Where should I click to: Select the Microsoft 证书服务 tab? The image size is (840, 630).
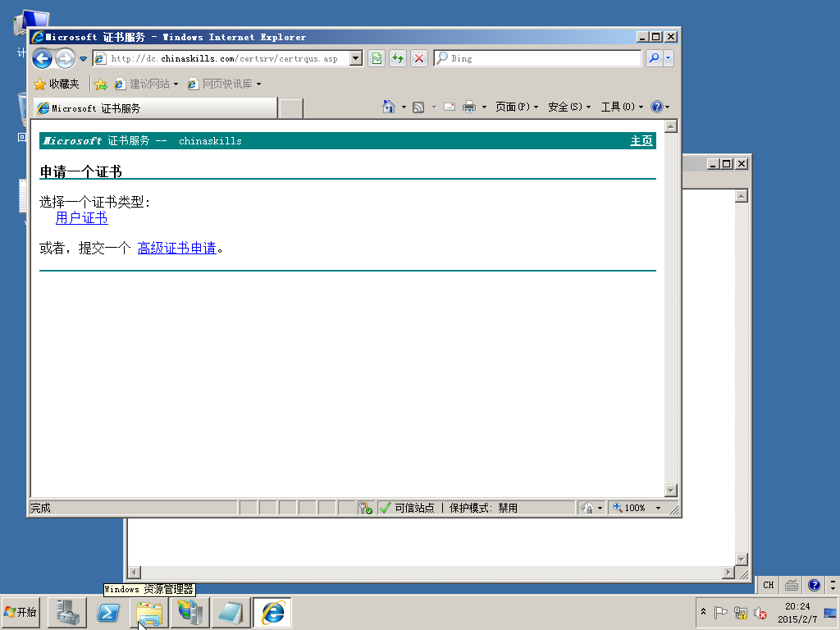pos(155,108)
